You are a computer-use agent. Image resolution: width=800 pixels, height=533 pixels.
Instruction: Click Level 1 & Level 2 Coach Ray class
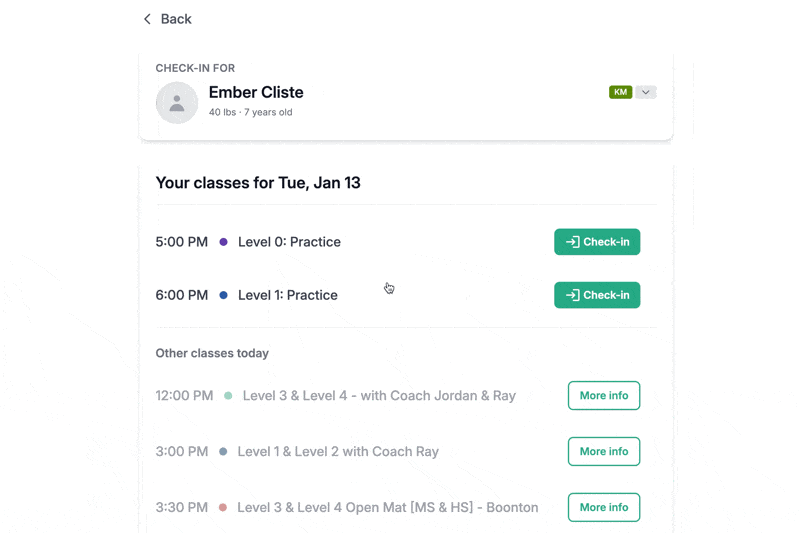tap(338, 451)
